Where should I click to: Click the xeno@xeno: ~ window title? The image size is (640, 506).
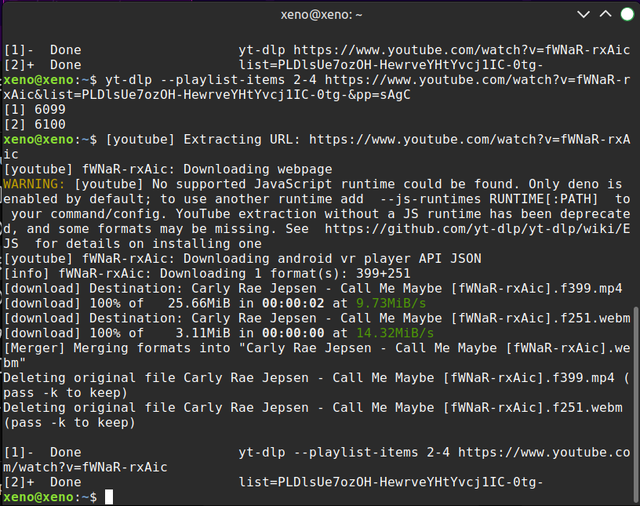321,15
